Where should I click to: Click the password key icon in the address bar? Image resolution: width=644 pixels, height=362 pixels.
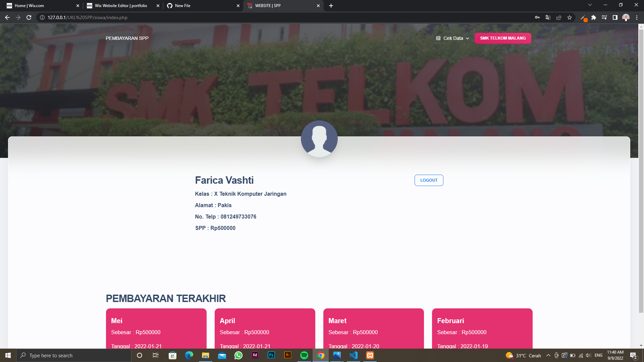pos(537,17)
